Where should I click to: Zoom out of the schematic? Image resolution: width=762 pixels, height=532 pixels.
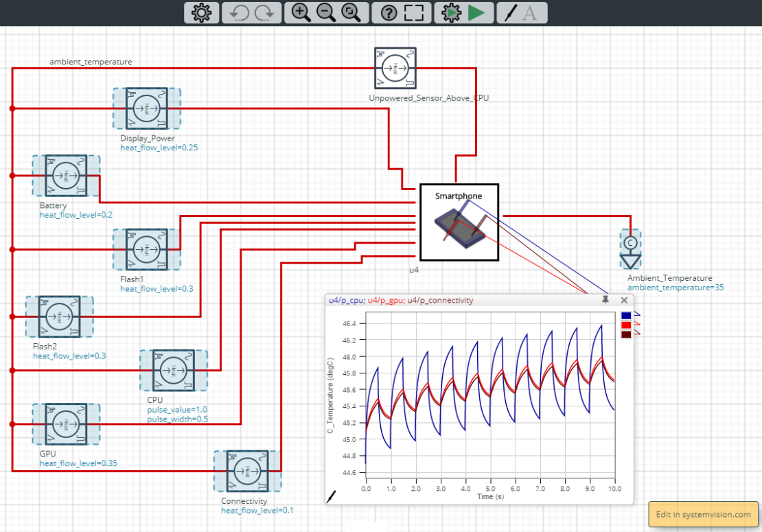(325, 12)
